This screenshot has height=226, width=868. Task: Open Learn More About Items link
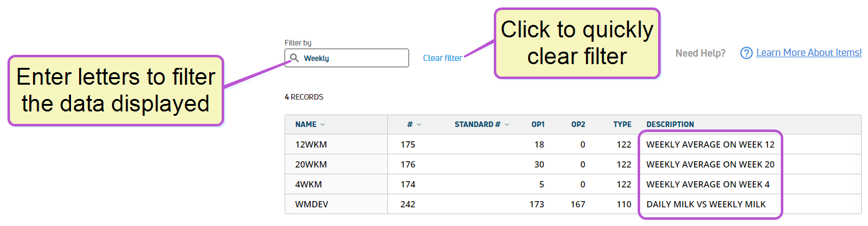809,53
